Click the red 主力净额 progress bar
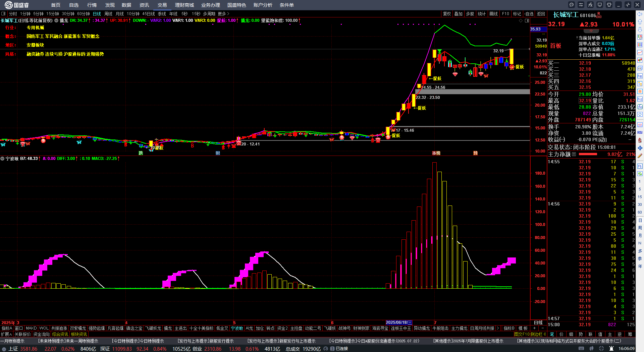The width and height of the screenshot is (644, 352). tap(588, 154)
